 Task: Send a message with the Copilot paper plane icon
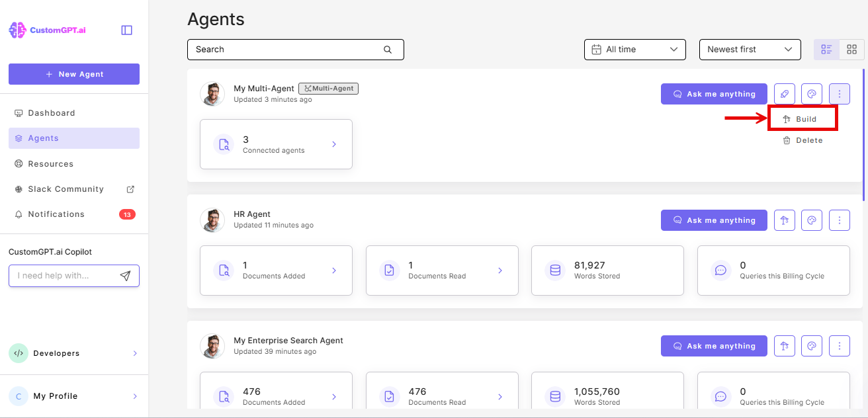coord(126,275)
